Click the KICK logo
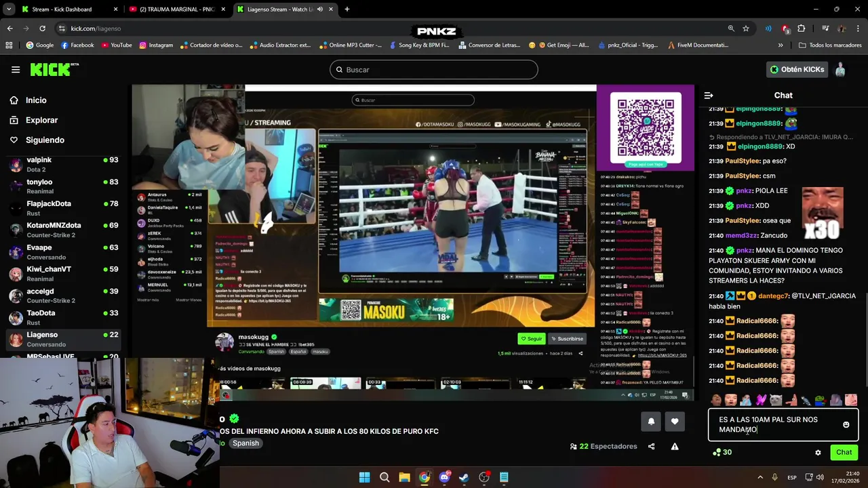The width and height of the screenshot is (868, 488). pyautogui.click(x=54, y=69)
